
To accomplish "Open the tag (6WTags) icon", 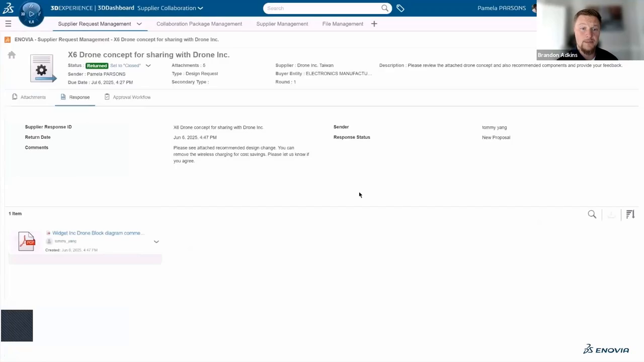I will click(400, 8).
